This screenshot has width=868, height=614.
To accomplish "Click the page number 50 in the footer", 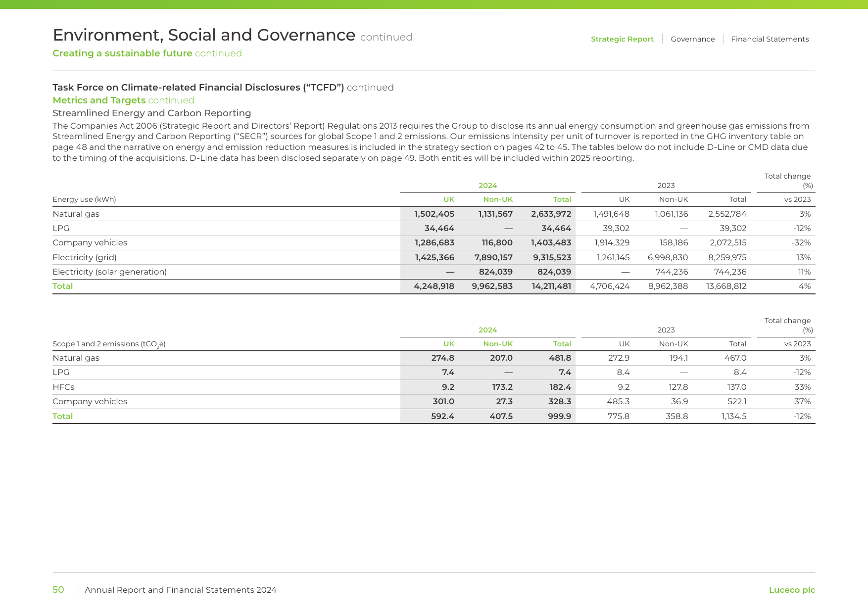I will [58, 590].
